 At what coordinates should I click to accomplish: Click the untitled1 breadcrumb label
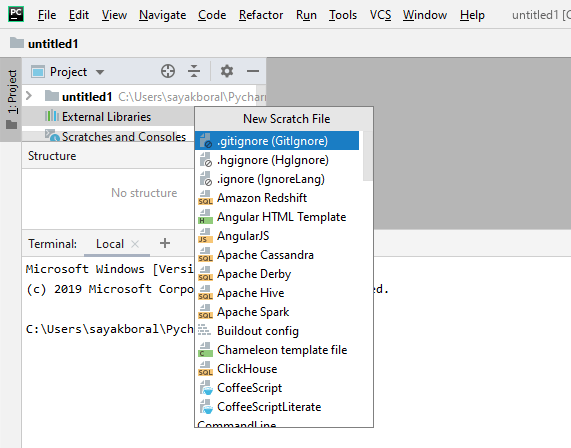click(x=53, y=44)
